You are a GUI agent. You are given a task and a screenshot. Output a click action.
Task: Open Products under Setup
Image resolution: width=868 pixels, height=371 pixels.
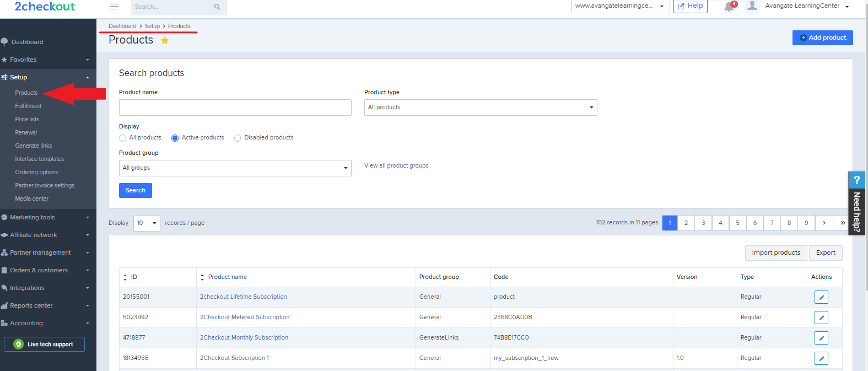pyautogui.click(x=26, y=93)
